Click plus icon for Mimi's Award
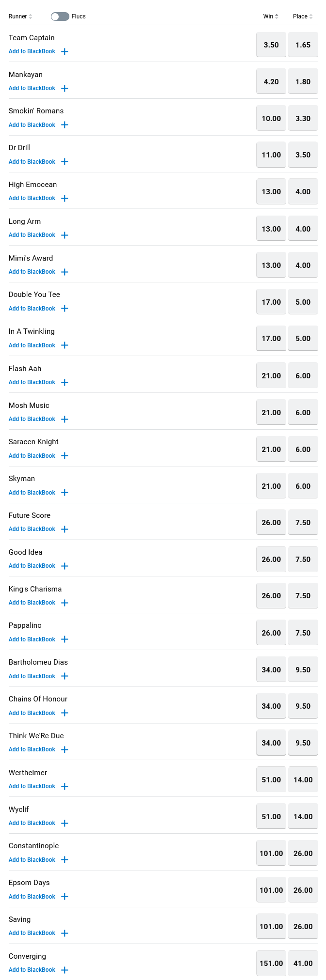This screenshot has width=326, height=980. coord(65,272)
